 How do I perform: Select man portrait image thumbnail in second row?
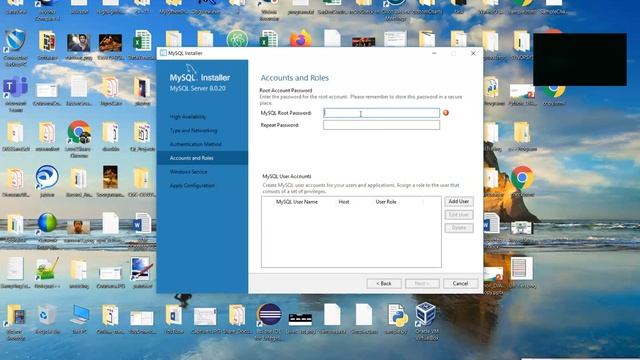coord(79,42)
